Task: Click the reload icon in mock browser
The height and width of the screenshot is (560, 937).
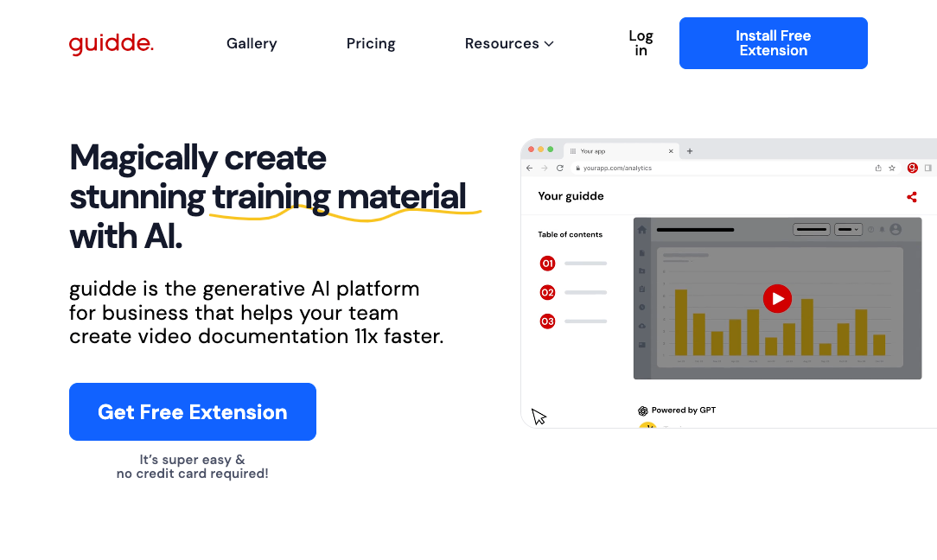Action: pos(559,168)
